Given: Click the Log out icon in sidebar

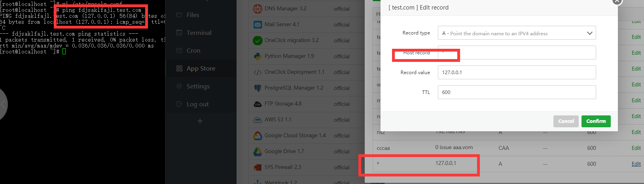Looking at the screenshot, I should pos(179,104).
